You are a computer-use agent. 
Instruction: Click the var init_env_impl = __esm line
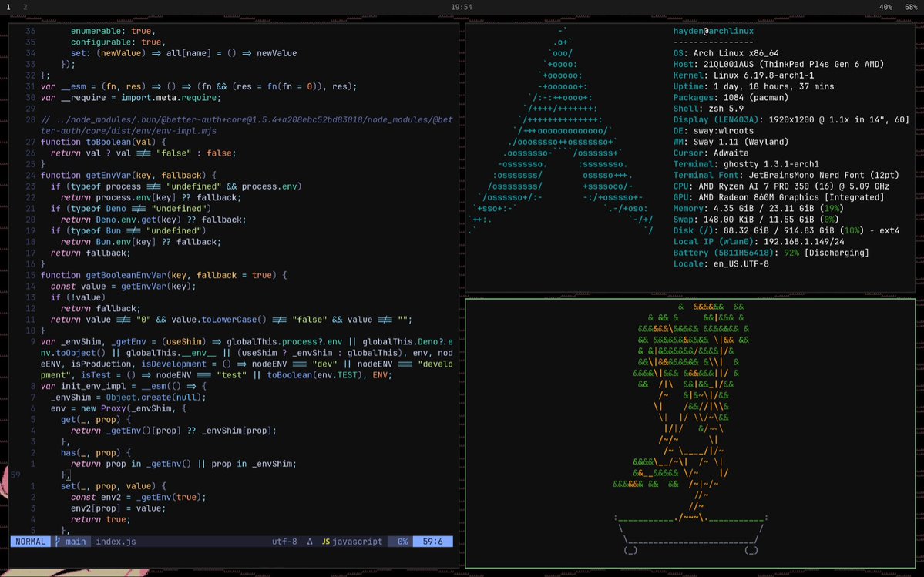tap(124, 386)
